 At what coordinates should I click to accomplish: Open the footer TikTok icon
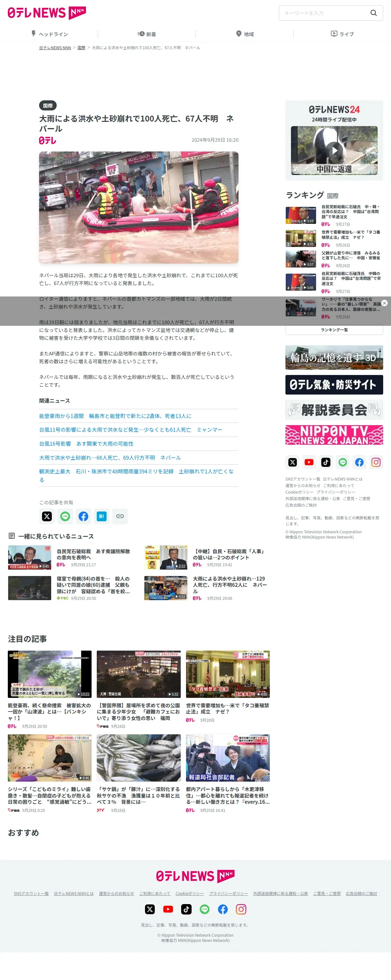pyautogui.click(x=186, y=909)
